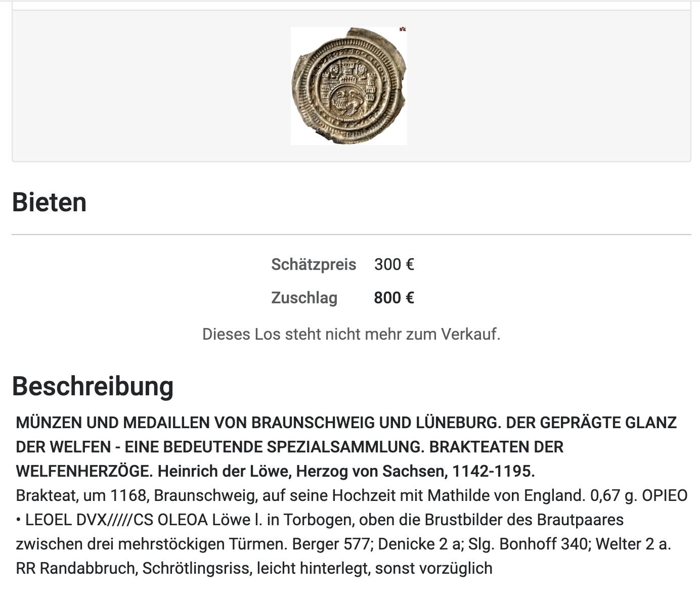
Task: Select the 800 € hammer price
Action: point(394,298)
